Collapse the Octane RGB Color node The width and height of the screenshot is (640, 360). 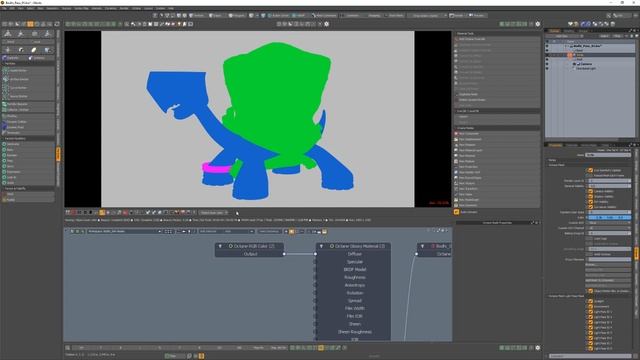pos(220,246)
